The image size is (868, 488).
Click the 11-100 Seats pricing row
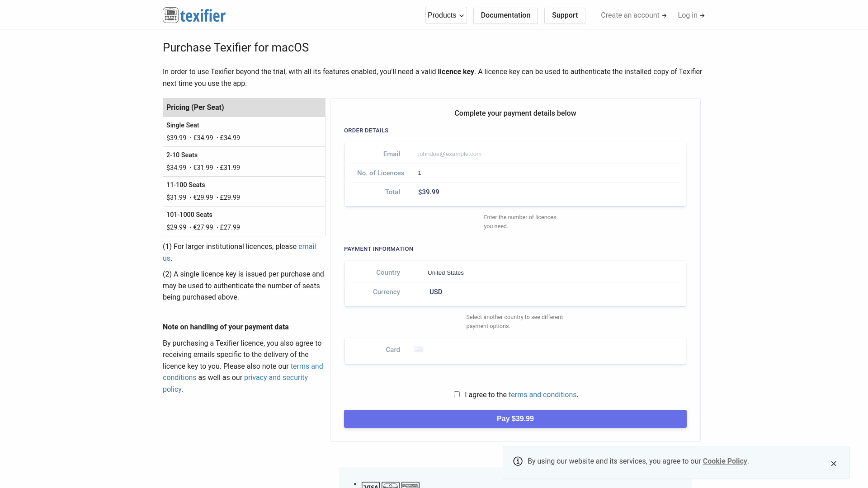coord(244,192)
